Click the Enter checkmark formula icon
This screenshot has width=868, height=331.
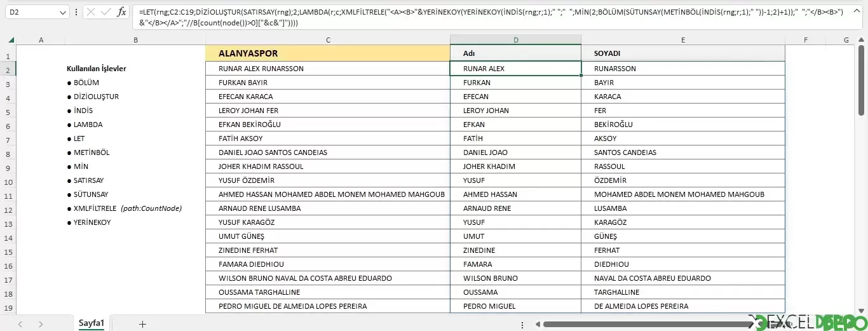(105, 12)
